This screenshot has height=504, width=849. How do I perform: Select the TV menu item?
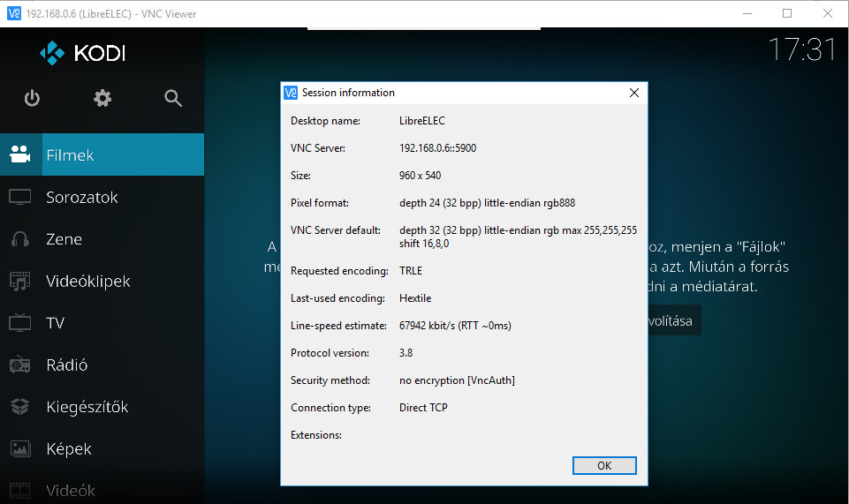tap(102, 322)
